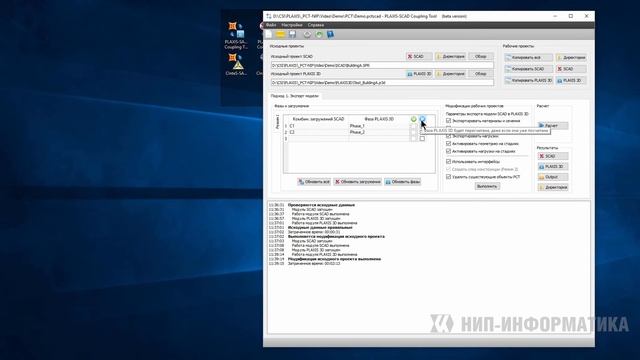Click Директория under Рабочие проекты
The width and height of the screenshot is (640, 360).
click(x=571, y=58)
